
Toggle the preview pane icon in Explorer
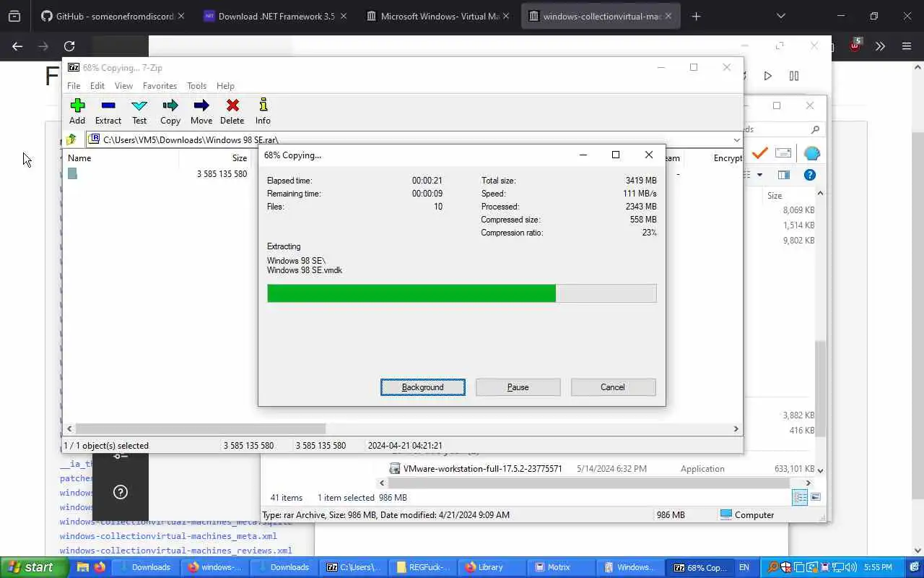click(784, 175)
